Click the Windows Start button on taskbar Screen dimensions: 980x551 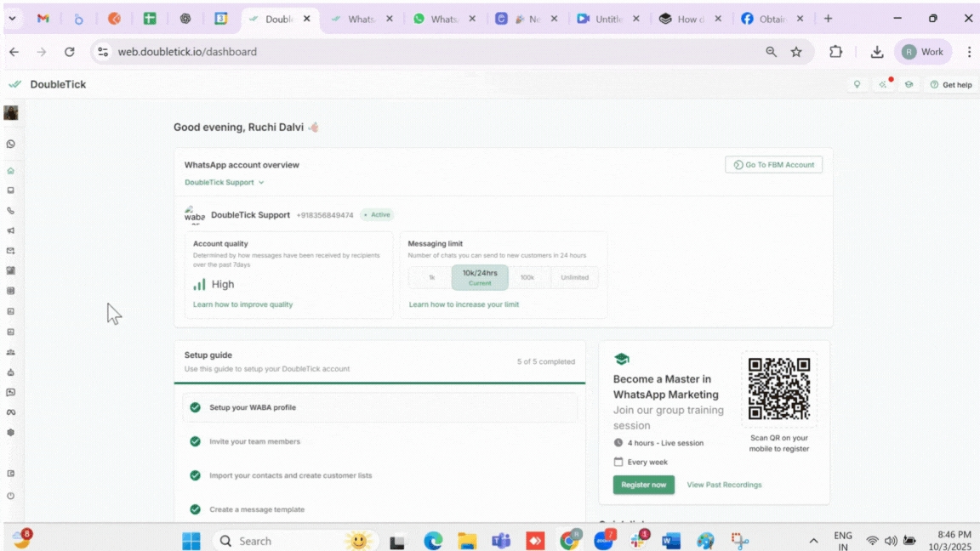191,541
